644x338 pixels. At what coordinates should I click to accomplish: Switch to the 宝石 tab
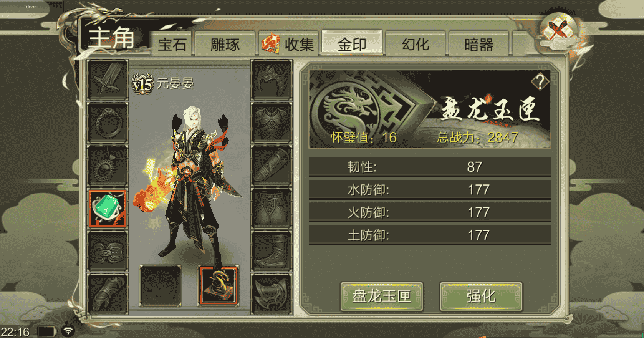coord(172,45)
